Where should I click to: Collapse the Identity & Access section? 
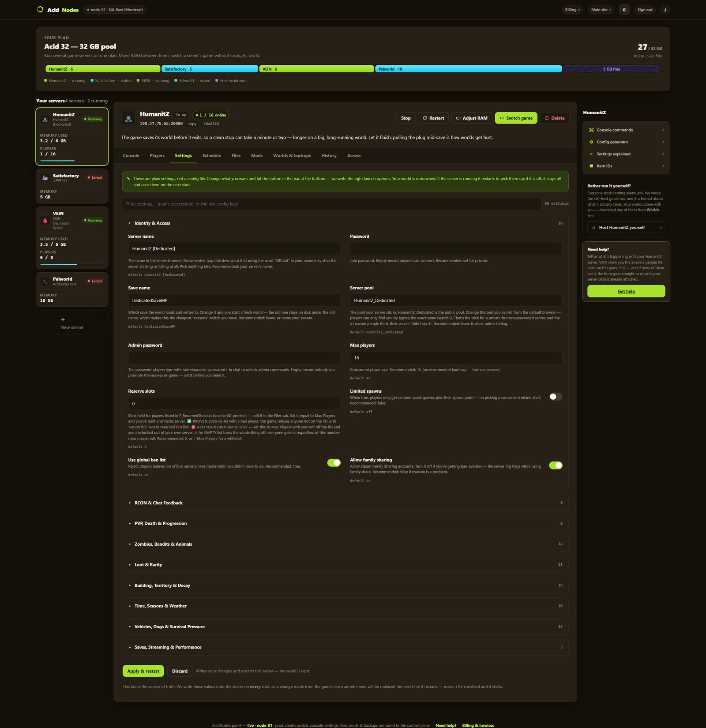(345, 223)
